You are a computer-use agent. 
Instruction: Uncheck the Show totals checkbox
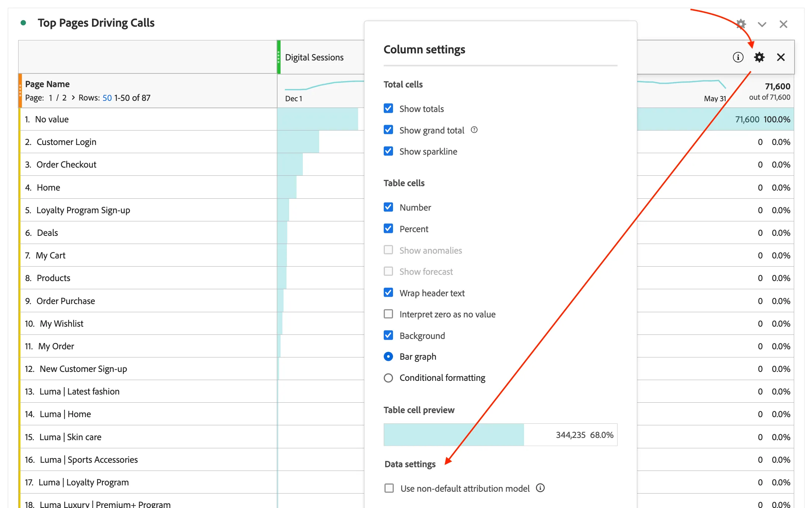click(388, 108)
